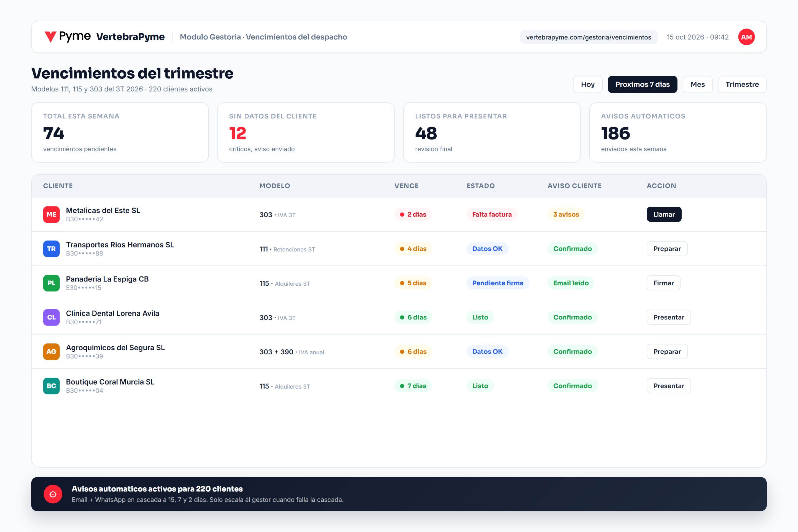Viewport: 798px width, 532px height.
Task: Click '6 dias' badge for Clinica Dental
Action: pos(413,317)
